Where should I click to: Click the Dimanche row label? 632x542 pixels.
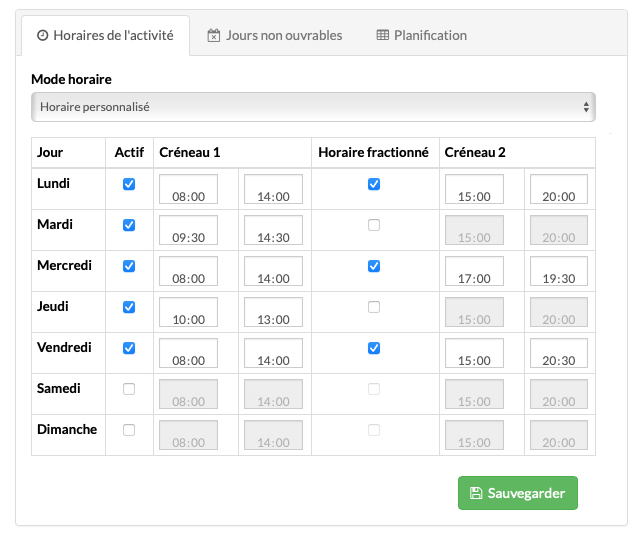tap(67, 429)
